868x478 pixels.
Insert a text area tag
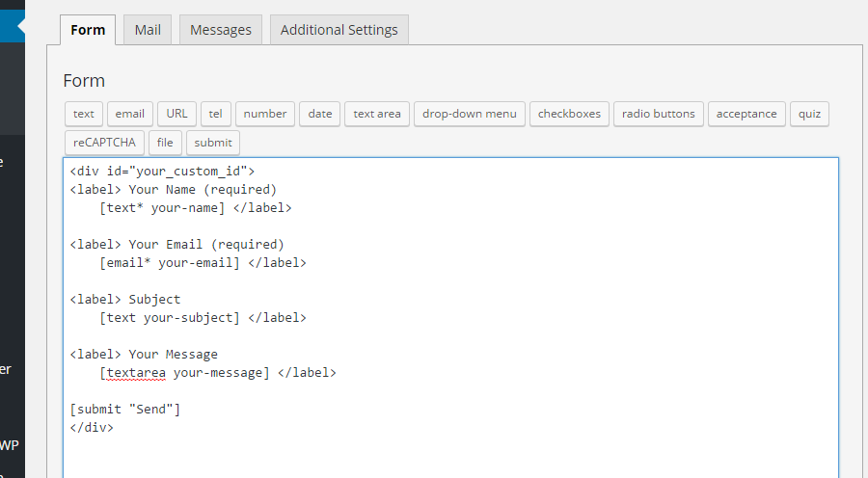377,114
